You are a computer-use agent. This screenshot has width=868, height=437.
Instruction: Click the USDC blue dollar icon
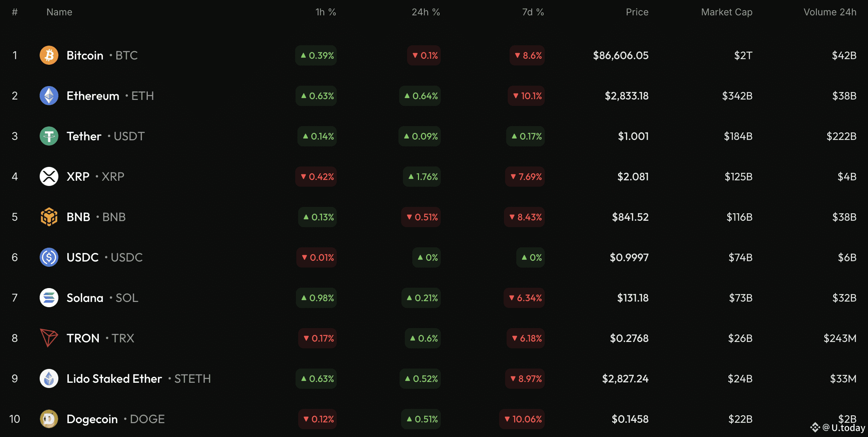[x=49, y=257]
